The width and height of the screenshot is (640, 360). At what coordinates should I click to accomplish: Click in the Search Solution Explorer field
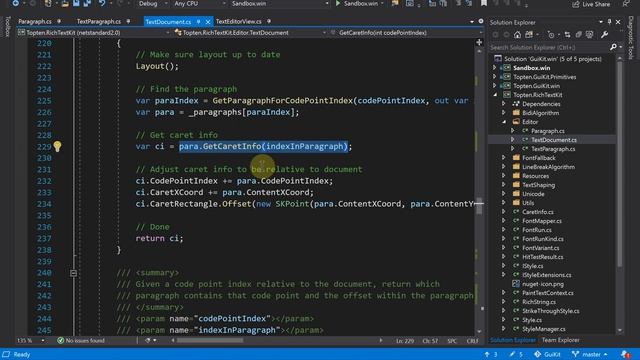[x=549, y=47]
